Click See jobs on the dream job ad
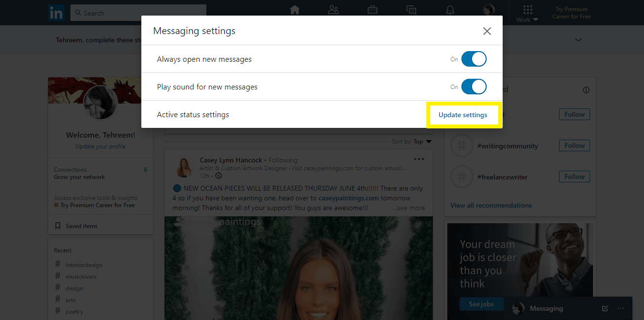Screen dimensions: 644x320 (x=481, y=303)
